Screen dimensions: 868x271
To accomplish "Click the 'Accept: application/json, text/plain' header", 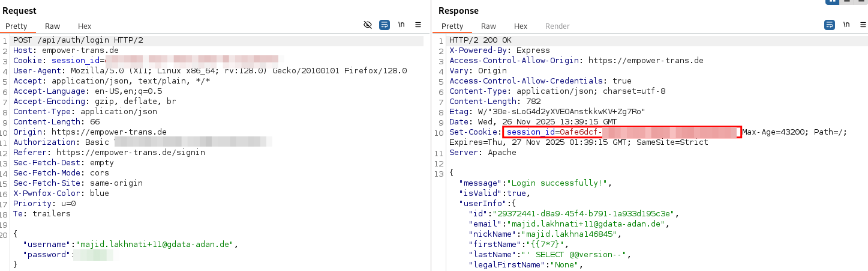I will tap(112, 81).
